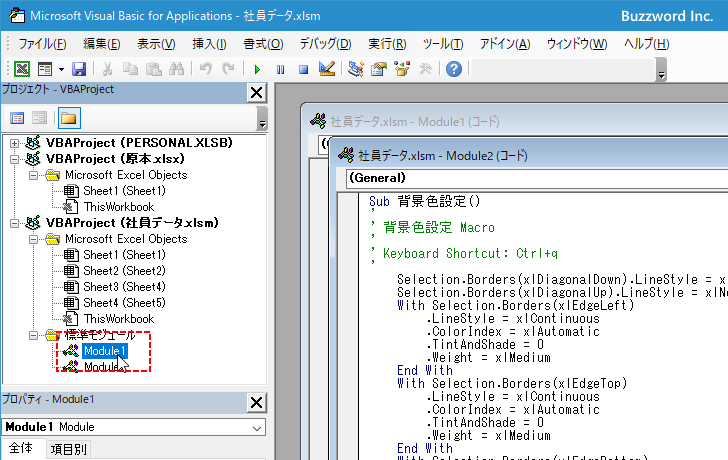The width and height of the screenshot is (728, 460).
Task: Open the Module1 Module object dropdown
Action: 256,428
